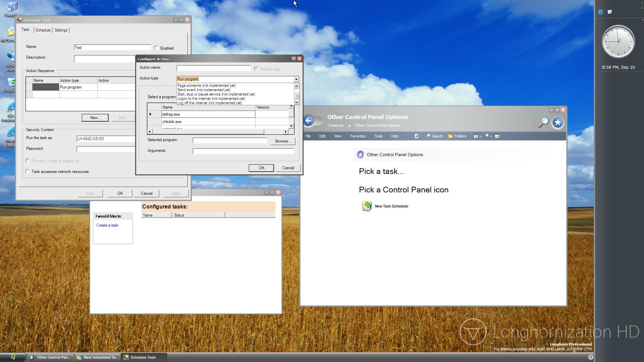Select 'Send event' from action type list
This screenshot has height=362, width=644.
point(204,90)
